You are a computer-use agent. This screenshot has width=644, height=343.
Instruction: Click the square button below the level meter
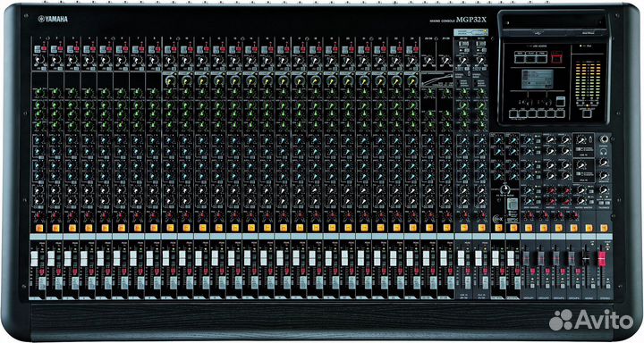[x=588, y=113]
